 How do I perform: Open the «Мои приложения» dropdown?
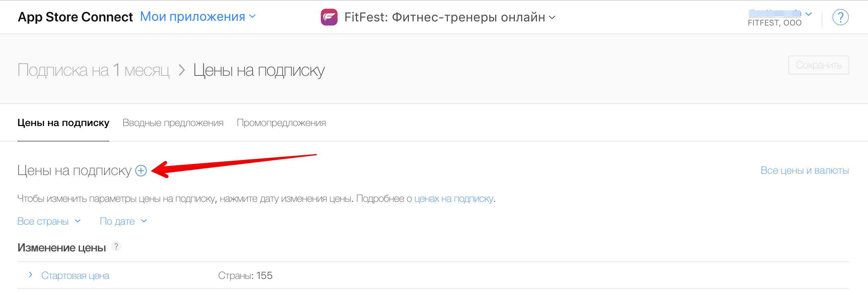tap(198, 16)
